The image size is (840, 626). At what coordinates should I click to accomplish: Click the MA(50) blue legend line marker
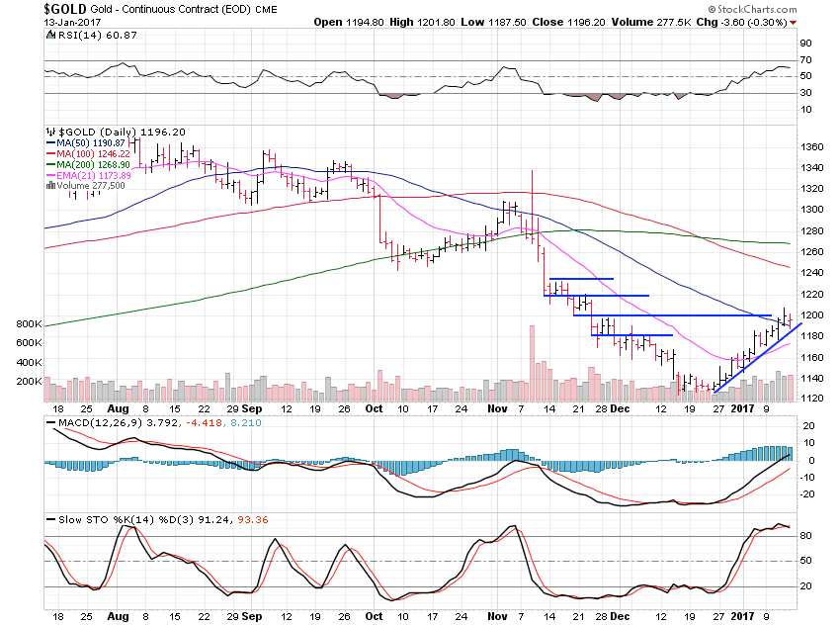tap(50, 143)
